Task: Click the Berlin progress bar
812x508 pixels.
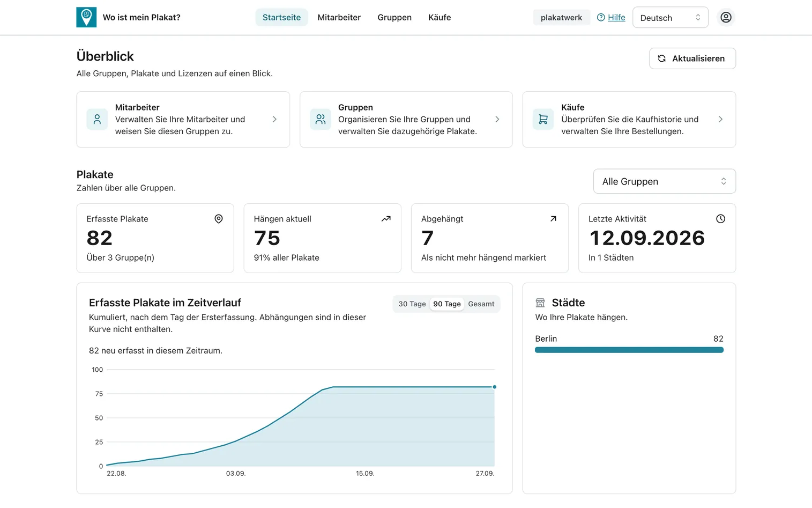Action: (629, 350)
